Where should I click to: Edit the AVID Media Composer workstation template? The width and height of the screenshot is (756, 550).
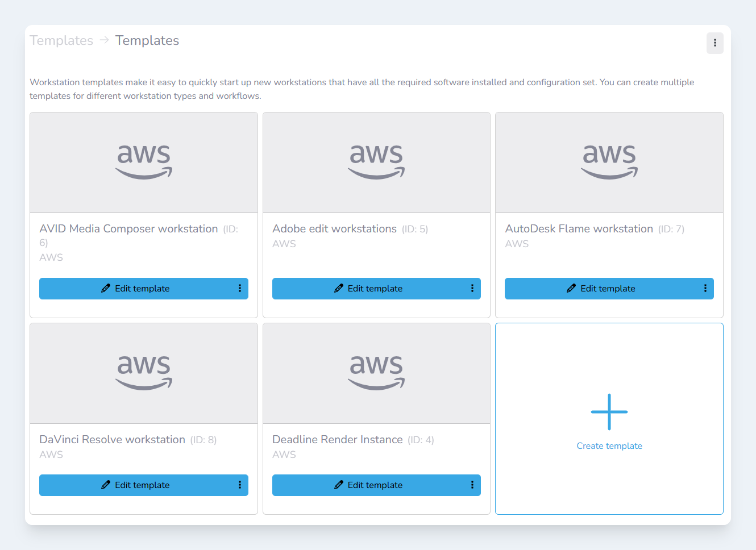[136, 289]
